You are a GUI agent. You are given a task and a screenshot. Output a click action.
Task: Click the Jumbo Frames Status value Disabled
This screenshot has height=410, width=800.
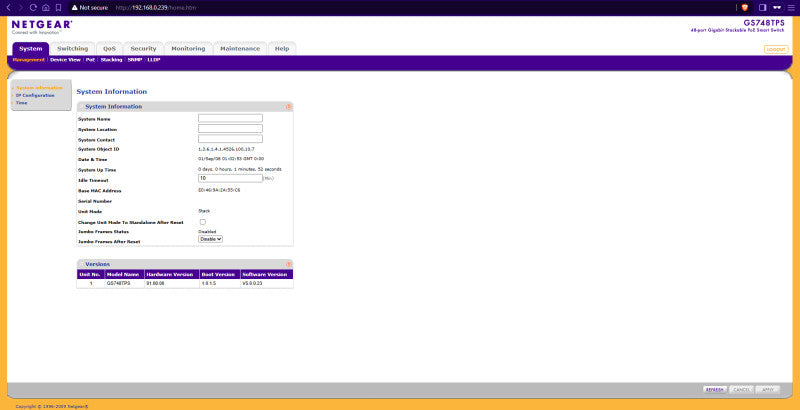[207, 232]
